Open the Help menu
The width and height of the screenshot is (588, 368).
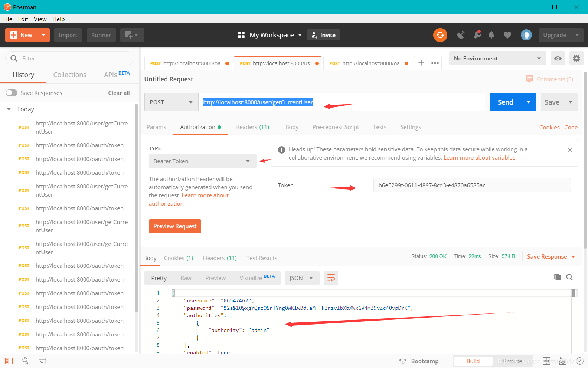(58, 19)
